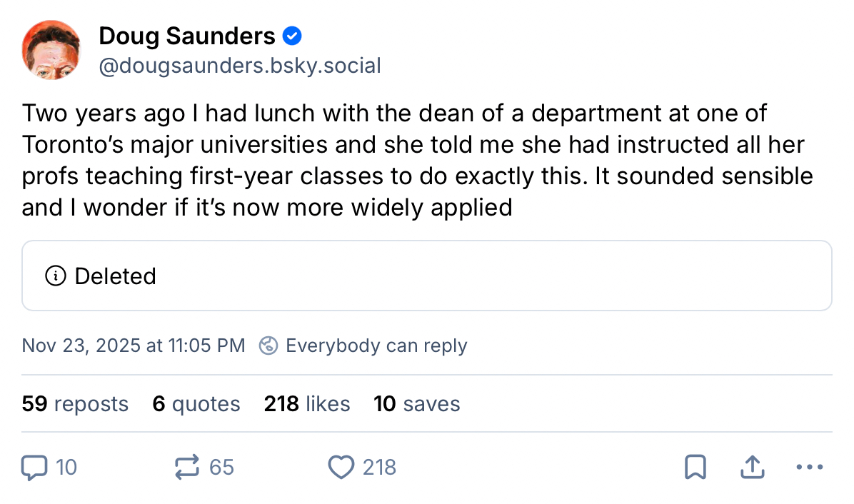
Task: Click the 10 saves count
Action: pos(416,404)
